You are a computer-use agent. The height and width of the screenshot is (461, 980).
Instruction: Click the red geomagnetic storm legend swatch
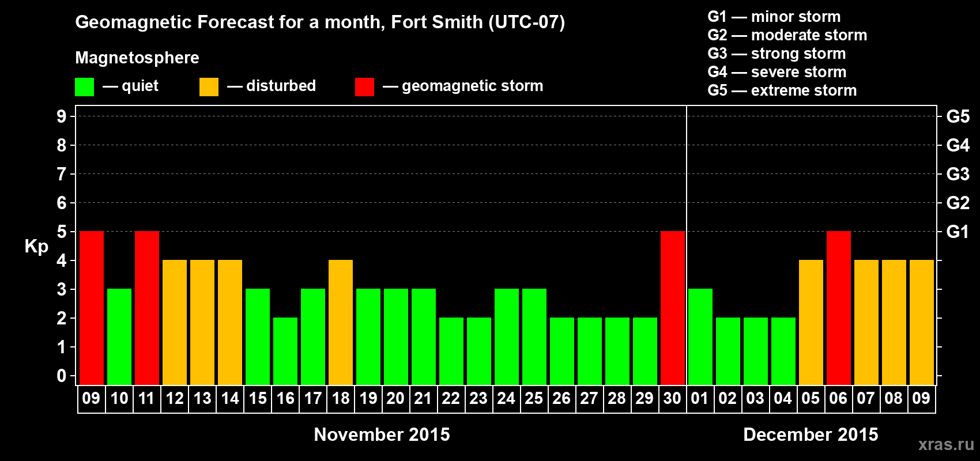364,87
